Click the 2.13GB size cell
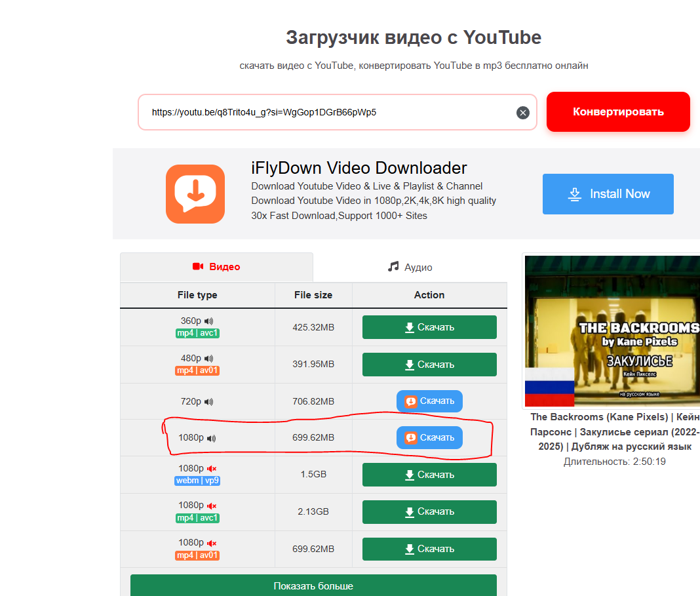 [x=313, y=511]
